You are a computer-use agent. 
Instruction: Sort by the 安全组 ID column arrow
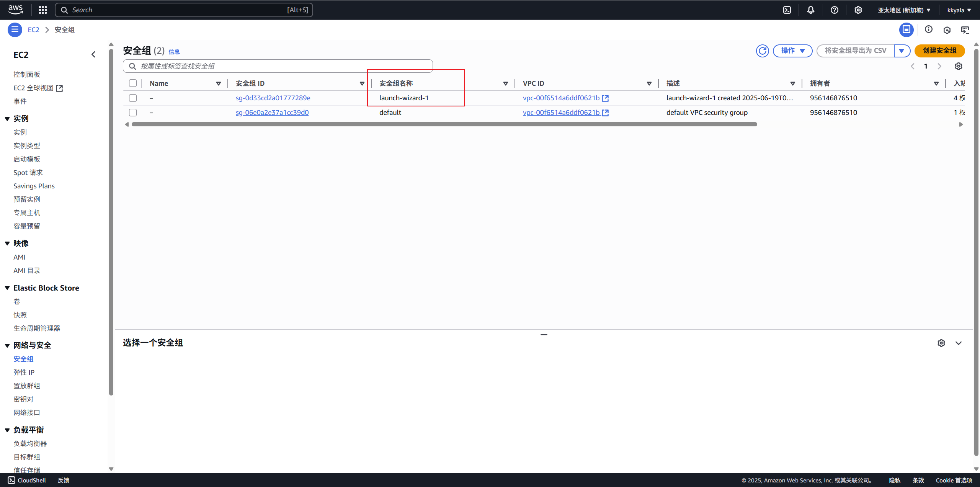point(362,83)
